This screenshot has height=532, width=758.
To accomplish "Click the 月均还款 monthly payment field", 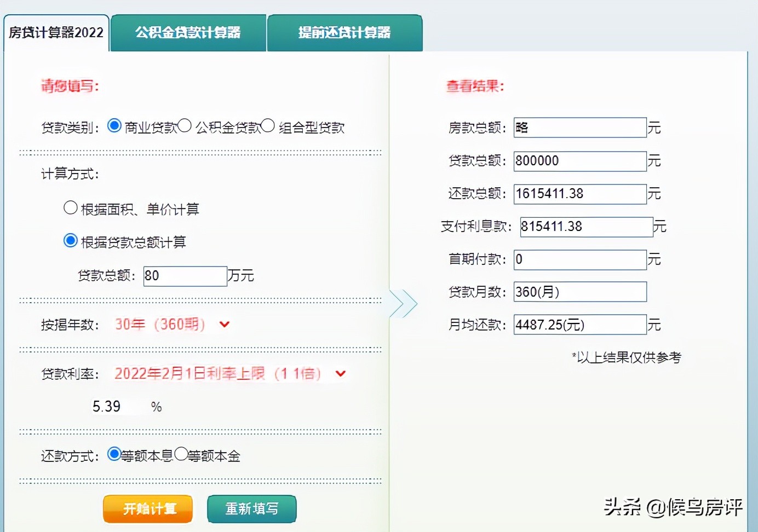I will pos(579,324).
